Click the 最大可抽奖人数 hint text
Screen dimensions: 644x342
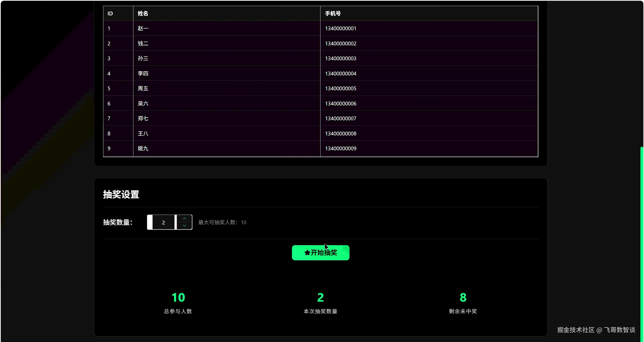tap(222, 222)
